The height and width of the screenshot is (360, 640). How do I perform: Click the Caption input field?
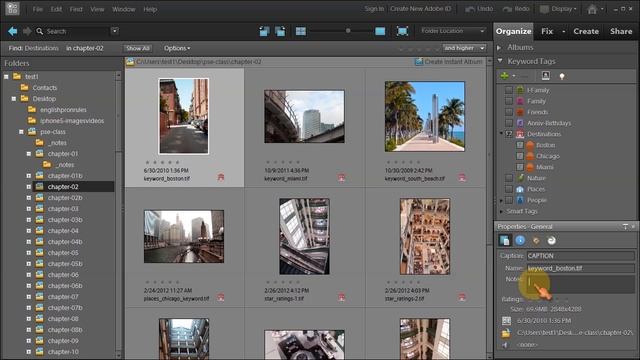580,256
